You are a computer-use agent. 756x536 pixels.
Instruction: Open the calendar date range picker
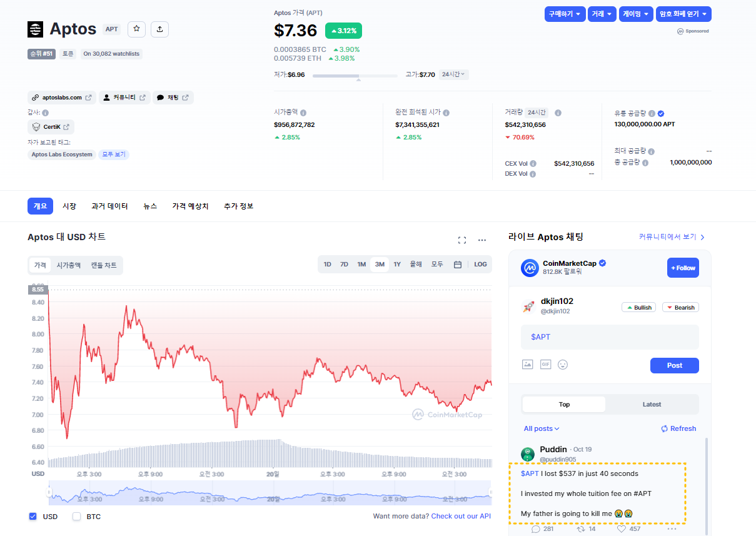pos(458,265)
